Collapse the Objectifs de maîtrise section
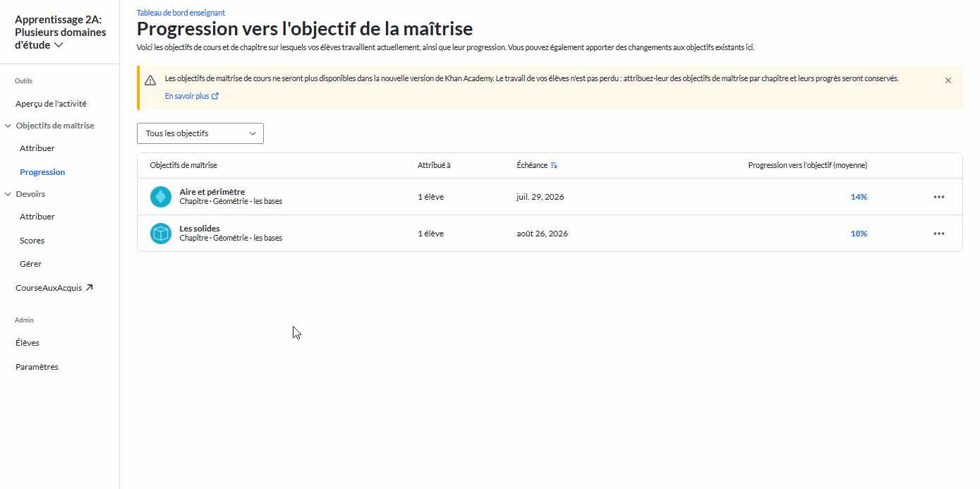The height and width of the screenshot is (489, 980). pos(8,126)
